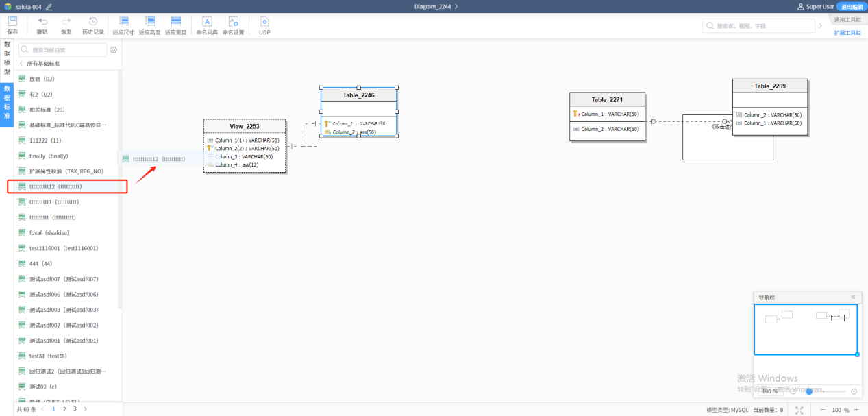Image resolution: width=868 pixels, height=416 pixels.
Task: Go back via 所有基础标准 chevron
Action: pyautogui.click(x=21, y=64)
